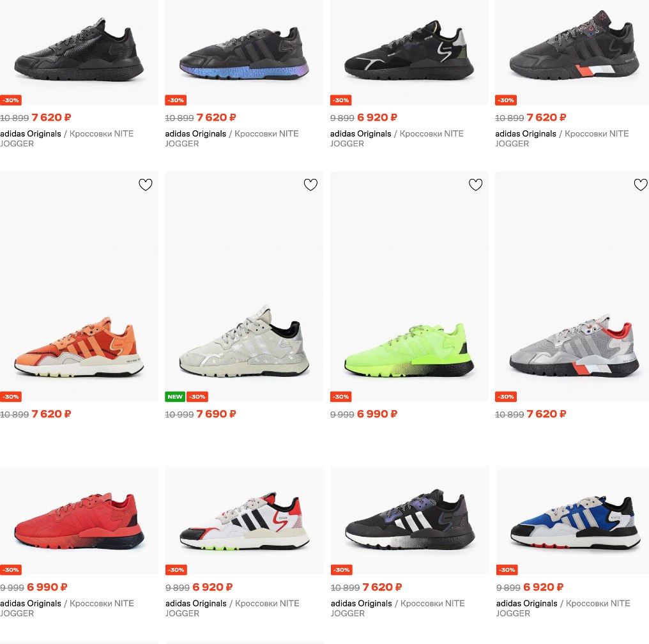Click 6 920 ₽ price in top row

click(377, 118)
